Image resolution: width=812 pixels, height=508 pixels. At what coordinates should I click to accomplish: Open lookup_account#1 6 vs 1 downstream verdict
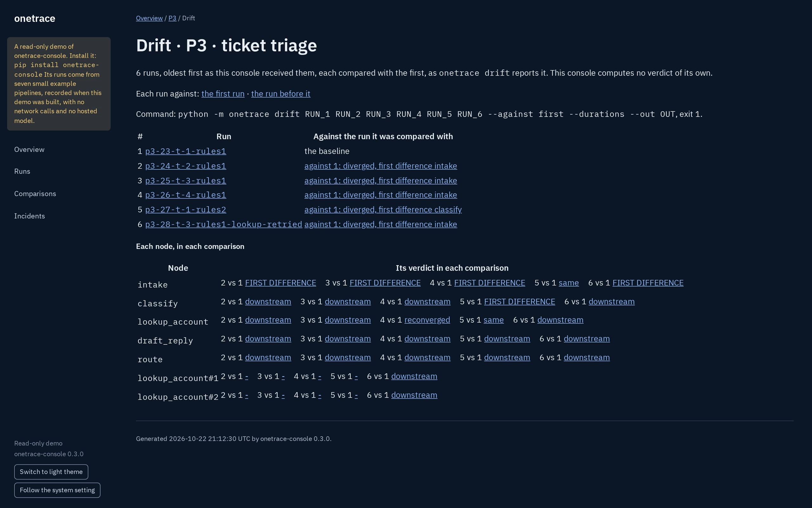[x=414, y=376]
